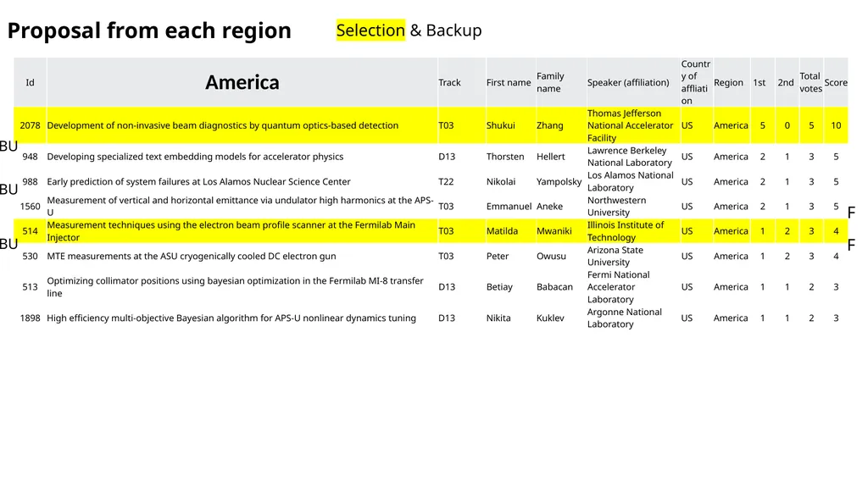Click family name 'Yampolsky'
The height and width of the screenshot is (487, 868).
click(559, 181)
